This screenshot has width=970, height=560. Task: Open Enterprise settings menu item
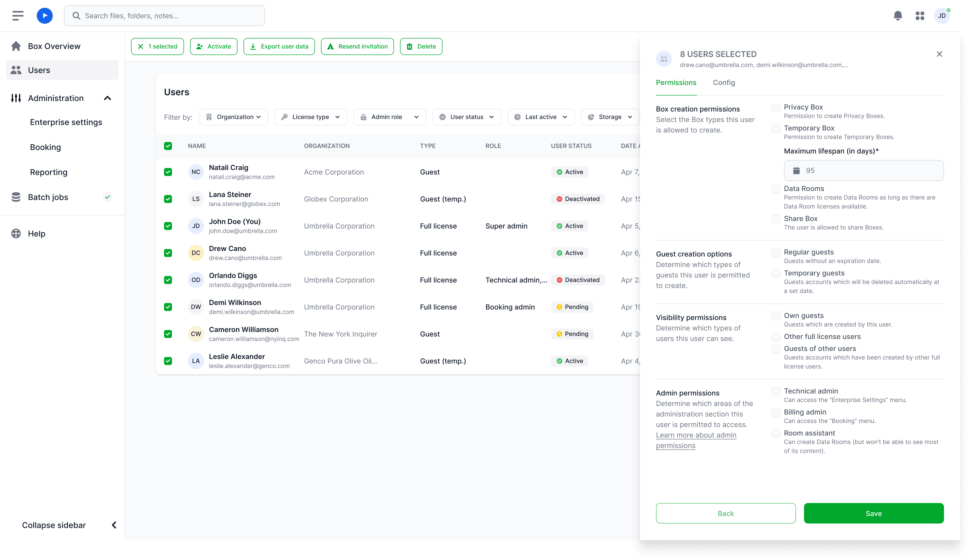coord(66,122)
